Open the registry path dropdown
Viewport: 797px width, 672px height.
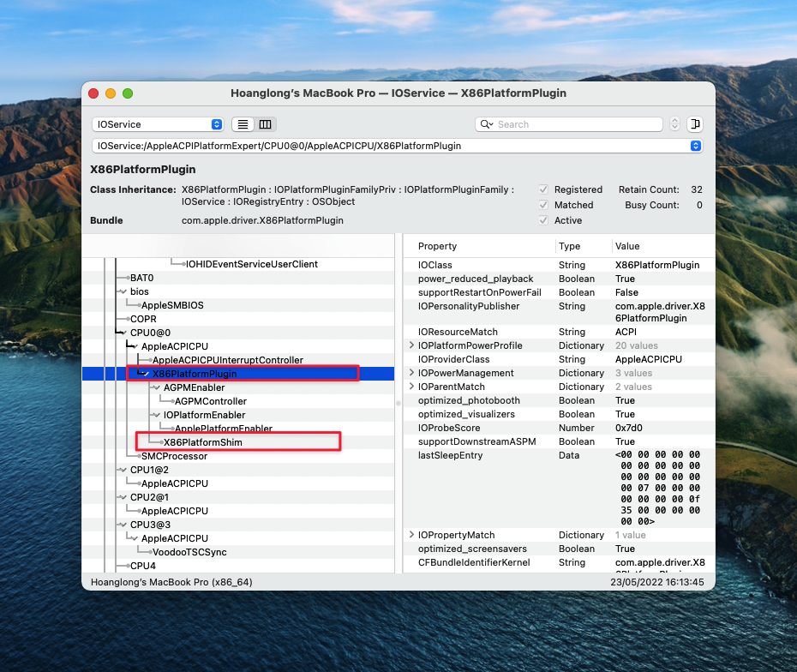[695, 146]
